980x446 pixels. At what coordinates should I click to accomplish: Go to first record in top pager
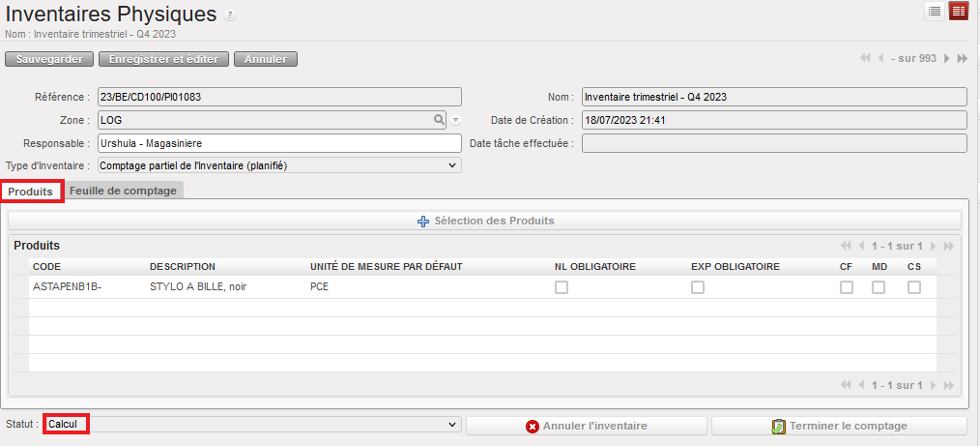[x=865, y=59]
